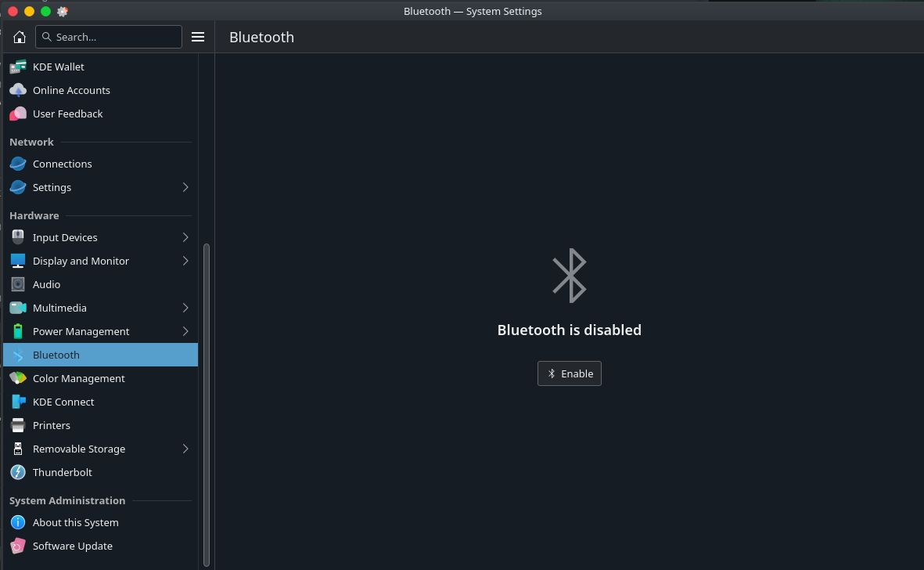
Task: Focus the Search field
Action: (109, 37)
